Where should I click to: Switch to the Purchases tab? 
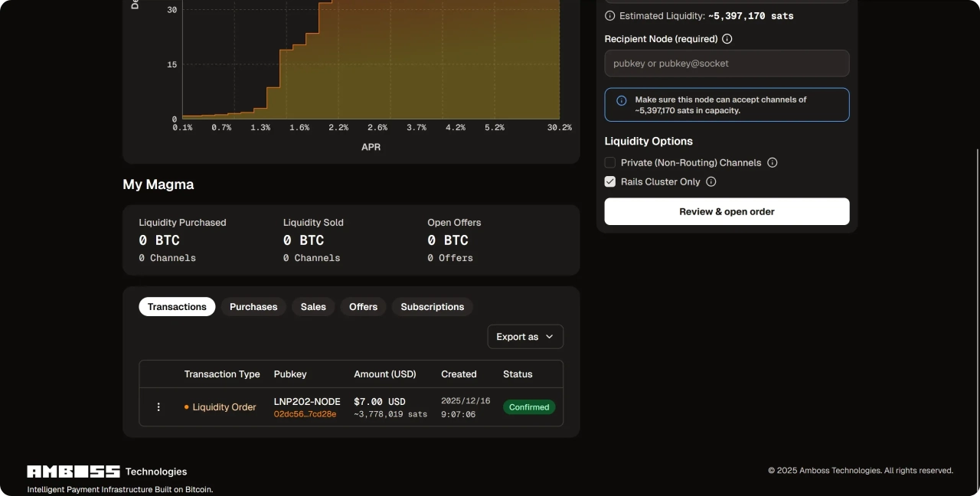(253, 307)
